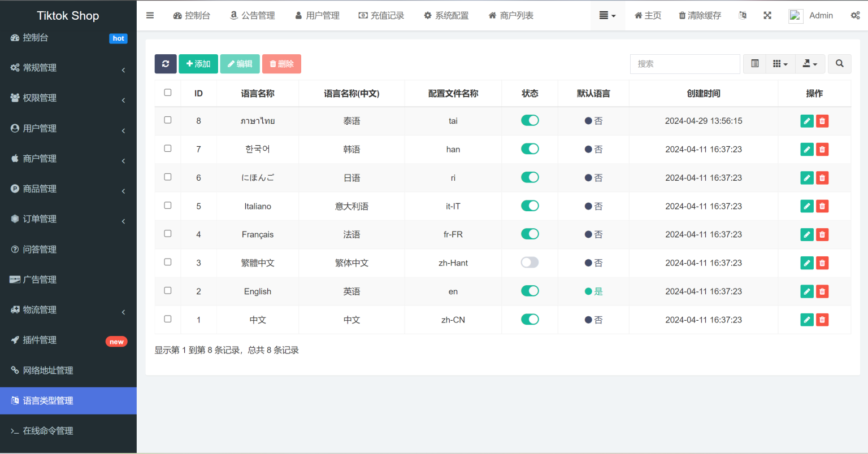Screen dimensions: 868x454
Task: Open the columns dropdown grid button
Action: [x=780, y=64]
